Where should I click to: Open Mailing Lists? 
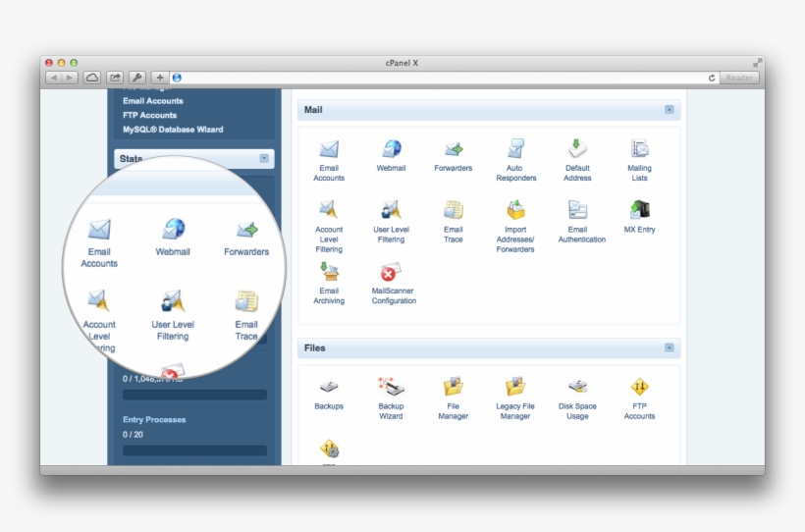click(639, 159)
